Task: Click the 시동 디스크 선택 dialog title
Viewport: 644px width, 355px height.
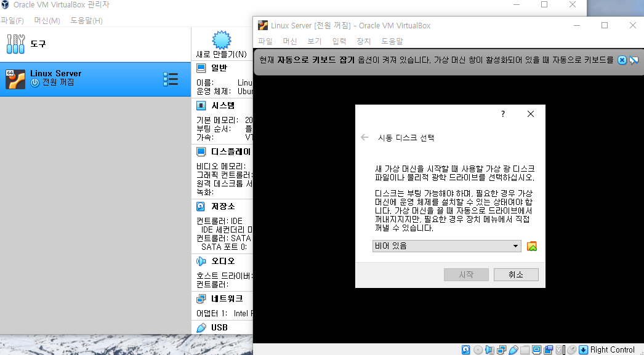Action: (x=406, y=138)
